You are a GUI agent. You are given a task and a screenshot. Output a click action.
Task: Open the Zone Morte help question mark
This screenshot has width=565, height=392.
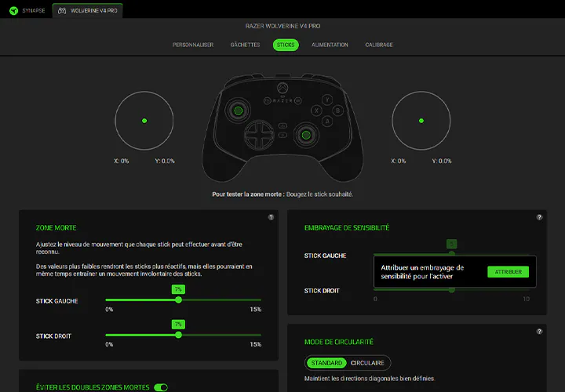click(271, 217)
